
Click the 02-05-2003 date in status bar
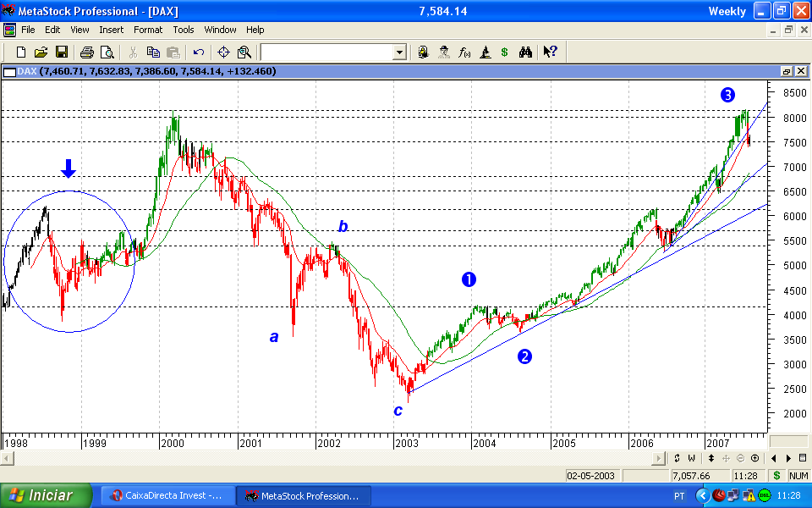coord(591,476)
